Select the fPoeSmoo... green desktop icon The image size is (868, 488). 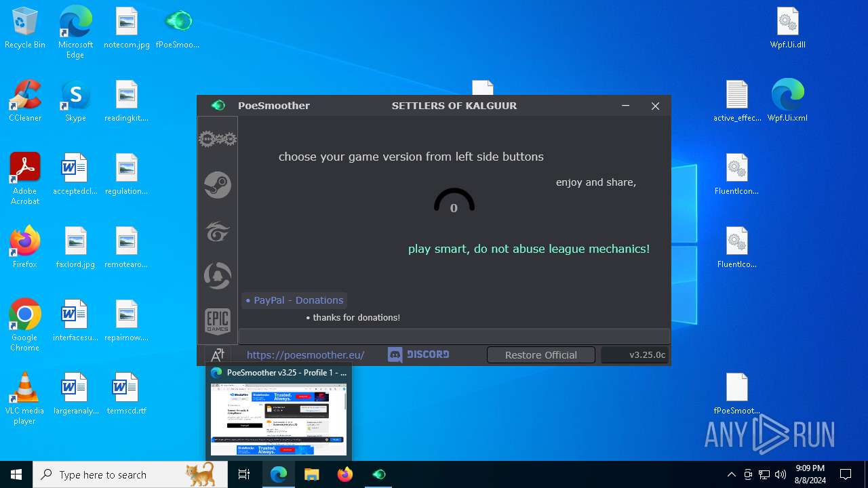[178, 28]
